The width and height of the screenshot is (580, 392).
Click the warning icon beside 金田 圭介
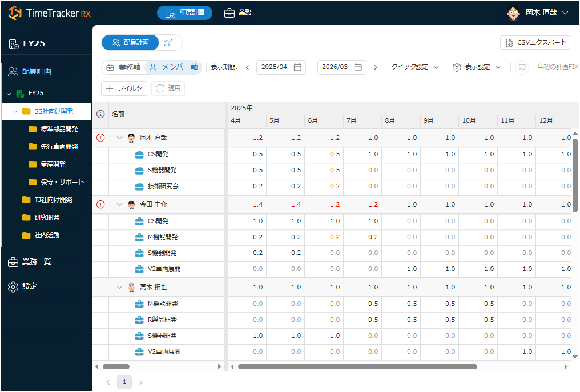point(100,204)
